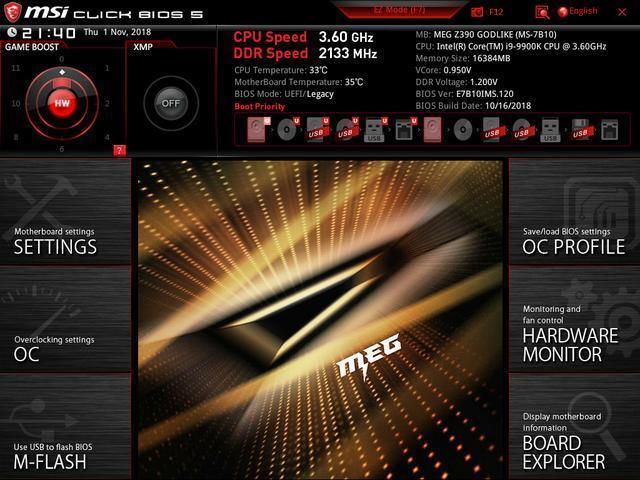Open the BOARD EXPLORER information panel
640x480 pixels.
tap(574, 427)
